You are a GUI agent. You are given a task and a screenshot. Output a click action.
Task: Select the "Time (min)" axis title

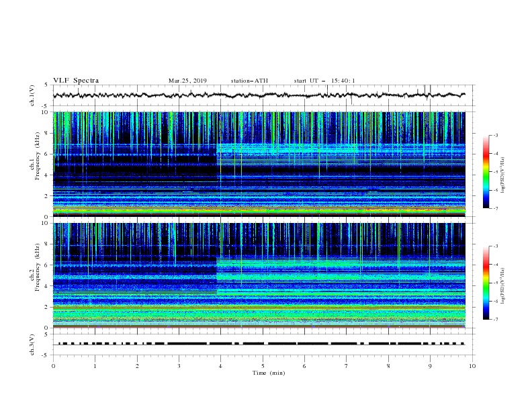coord(269,373)
